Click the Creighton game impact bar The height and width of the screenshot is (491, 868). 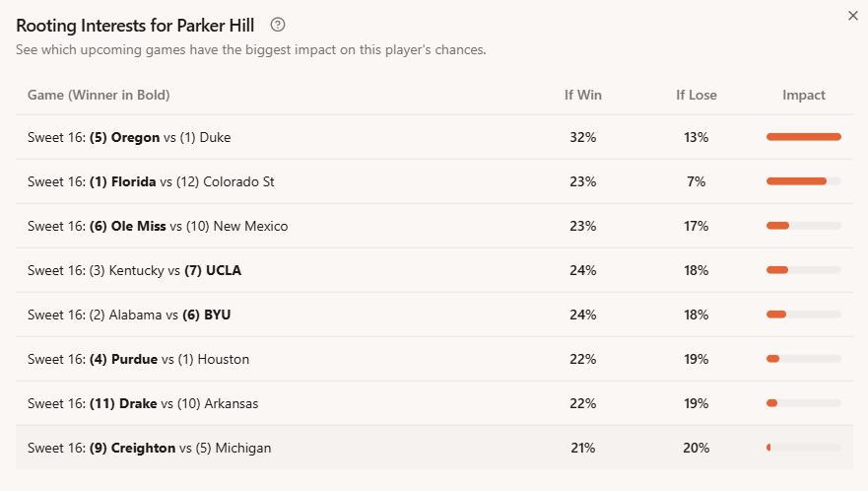coord(804,448)
